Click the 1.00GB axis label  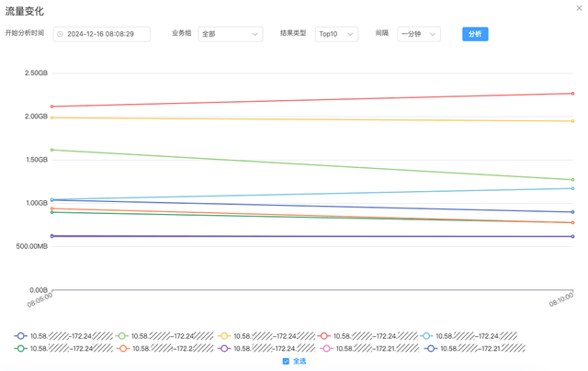pyautogui.click(x=37, y=203)
